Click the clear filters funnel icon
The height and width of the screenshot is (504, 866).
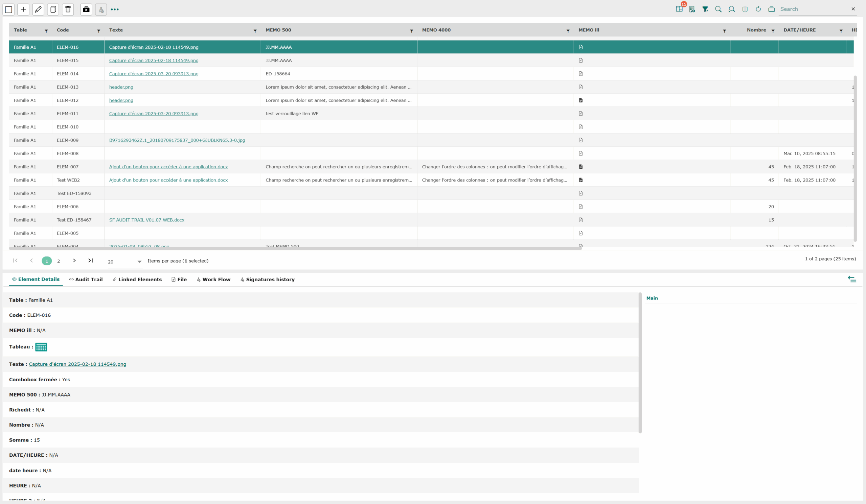click(x=705, y=9)
